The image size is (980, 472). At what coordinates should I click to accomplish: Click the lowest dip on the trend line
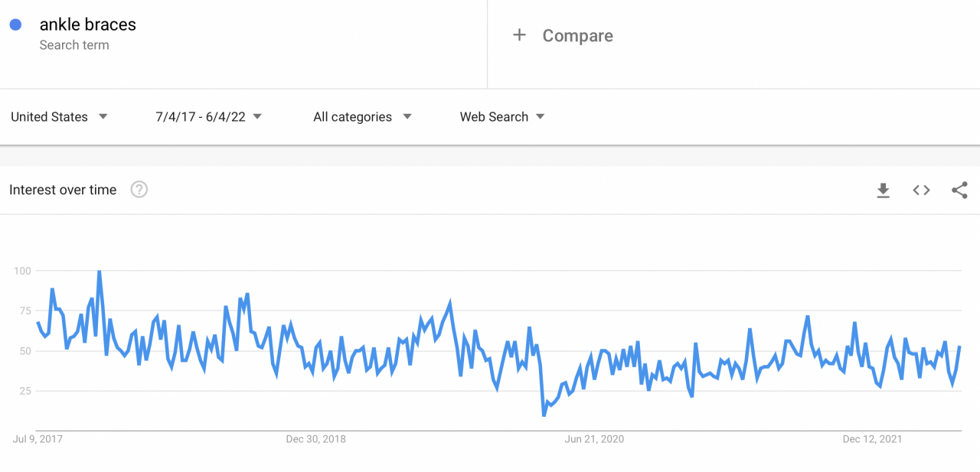(545, 414)
